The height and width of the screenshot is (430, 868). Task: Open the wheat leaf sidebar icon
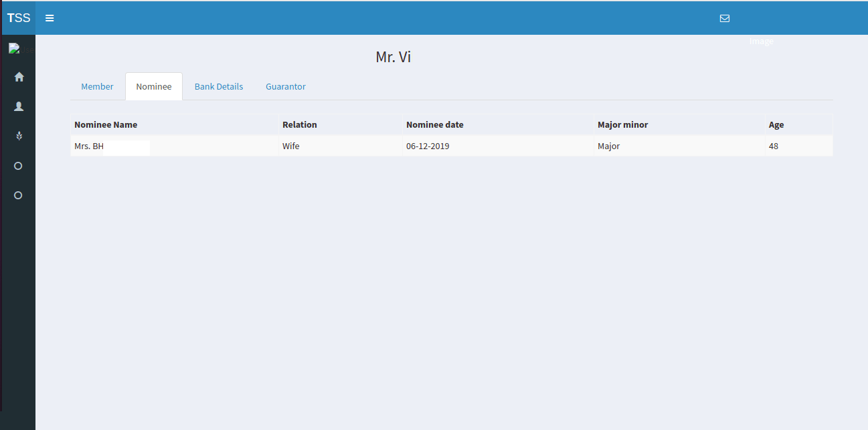coord(19,136)
